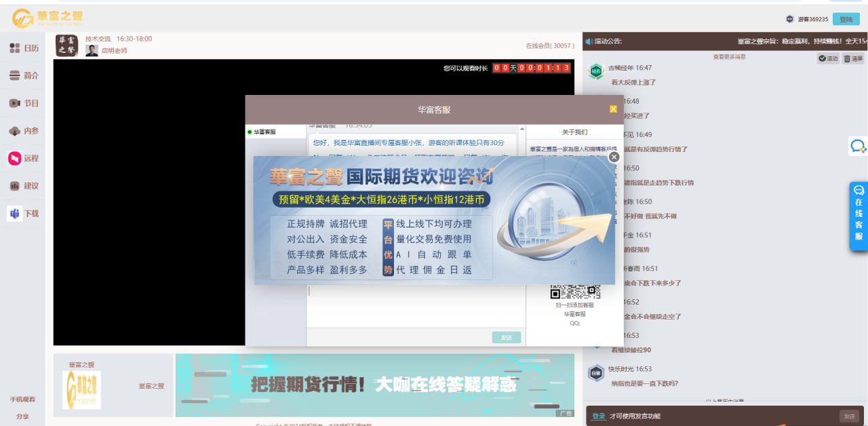
Task: Open the 节目 program sidebar item
Action: click(x=24, y=103)
